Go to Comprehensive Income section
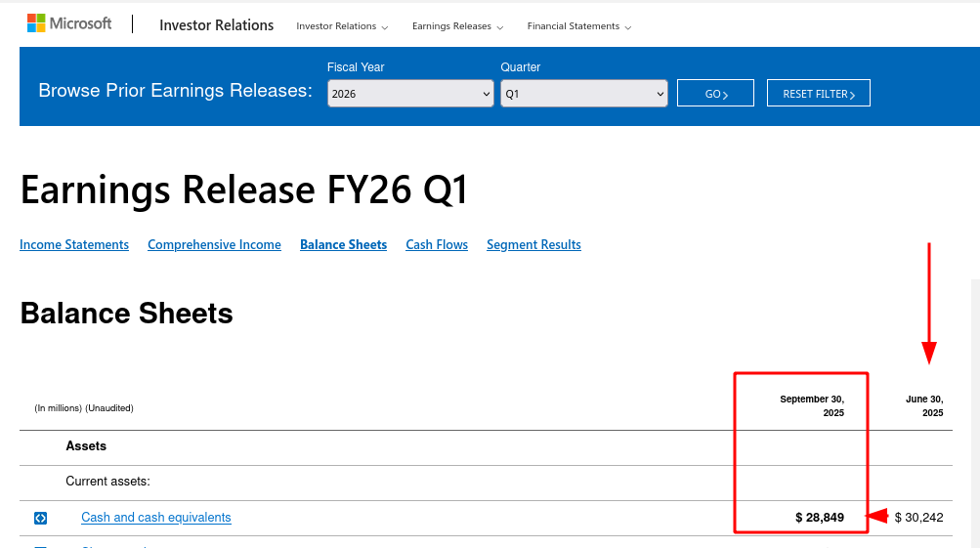The image size is (980, 548). pos(214,245)
